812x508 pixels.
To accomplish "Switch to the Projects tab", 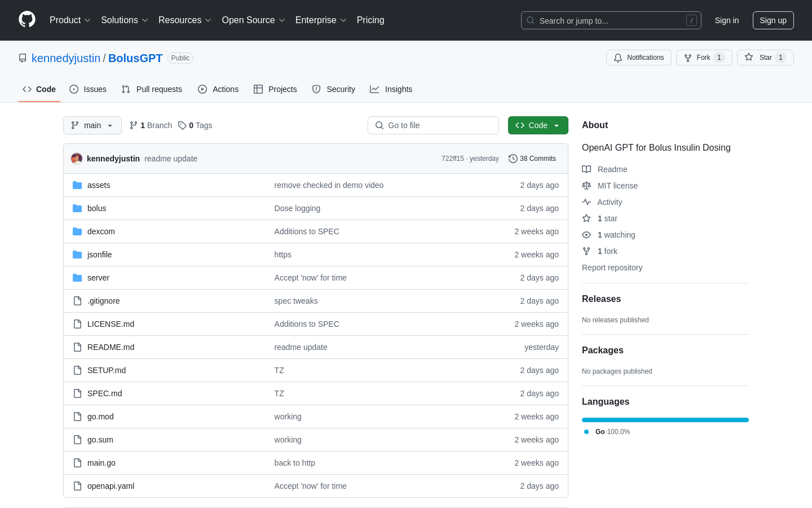I will [275, 89].
